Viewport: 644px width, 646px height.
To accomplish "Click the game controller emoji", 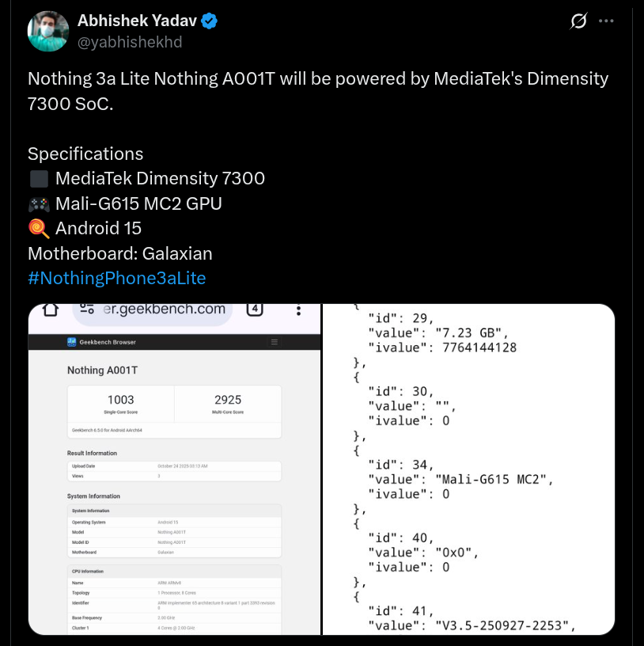I will pyautogui.click(x=38, y=204).
